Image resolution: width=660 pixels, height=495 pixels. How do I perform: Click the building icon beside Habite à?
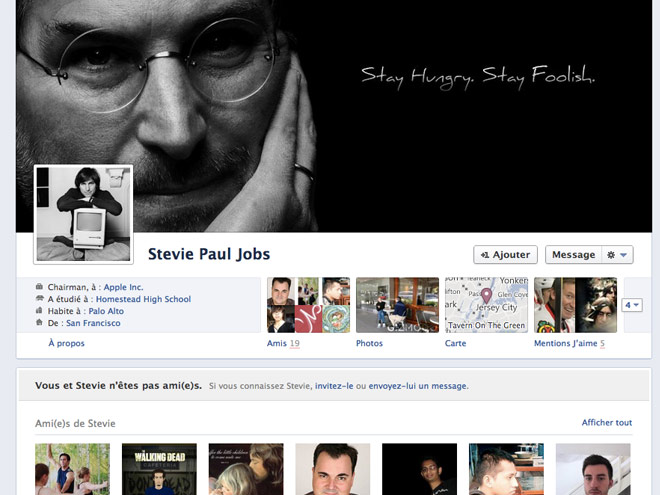coord(39,311)
